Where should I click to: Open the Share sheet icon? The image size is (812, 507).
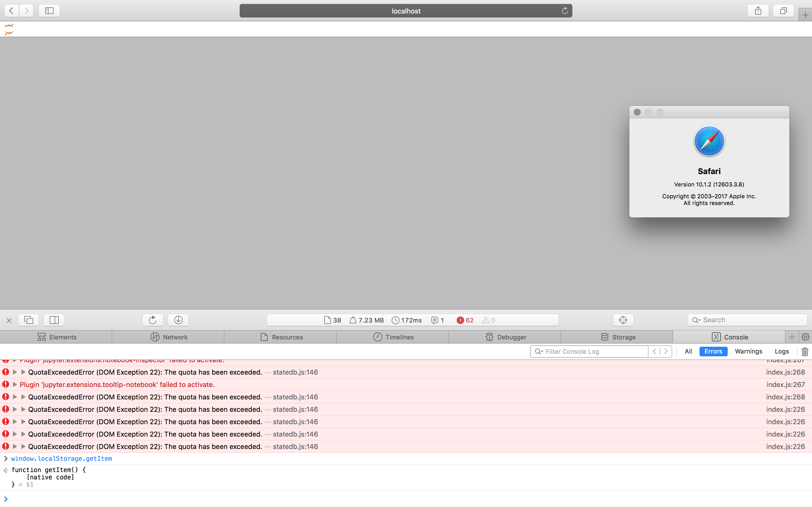(x=758, y=11)
